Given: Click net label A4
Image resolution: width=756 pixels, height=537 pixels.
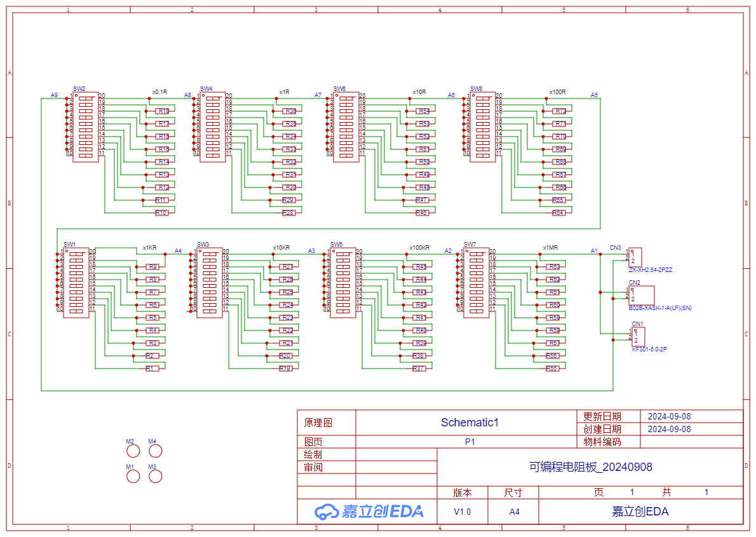Looking at the screenshot, I should click(178, 251).
